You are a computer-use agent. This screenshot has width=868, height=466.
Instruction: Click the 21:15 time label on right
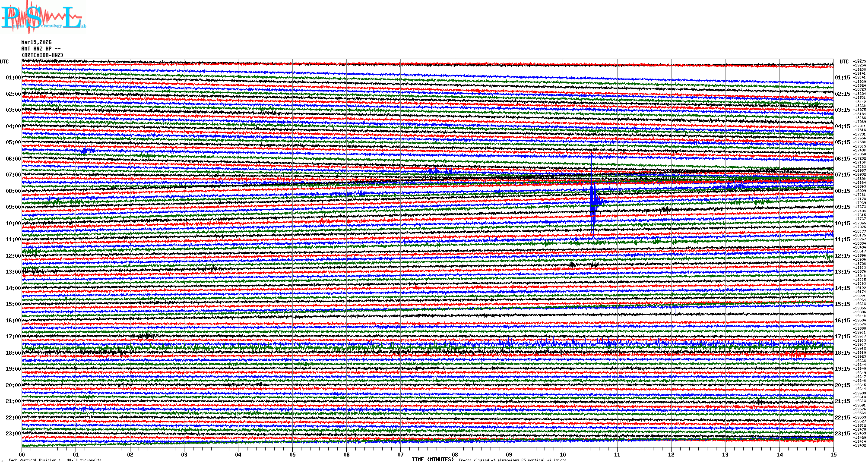tap(843, 401)
